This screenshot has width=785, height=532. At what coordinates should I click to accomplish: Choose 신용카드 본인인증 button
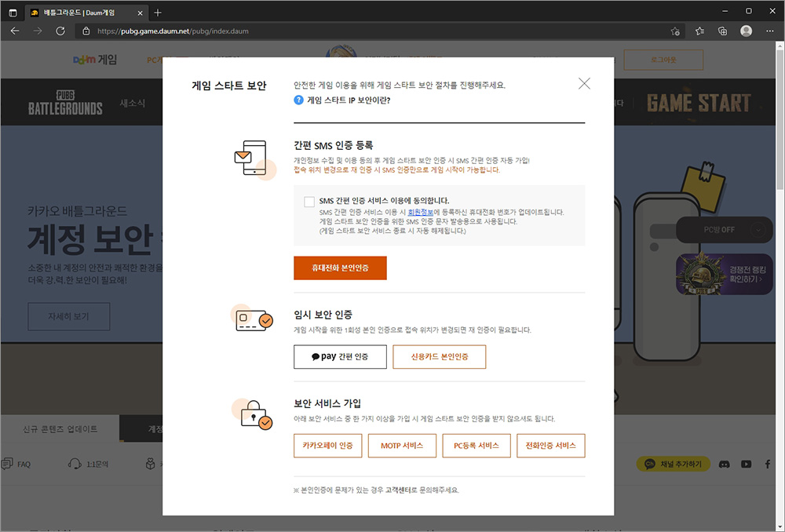coord(439,357)
